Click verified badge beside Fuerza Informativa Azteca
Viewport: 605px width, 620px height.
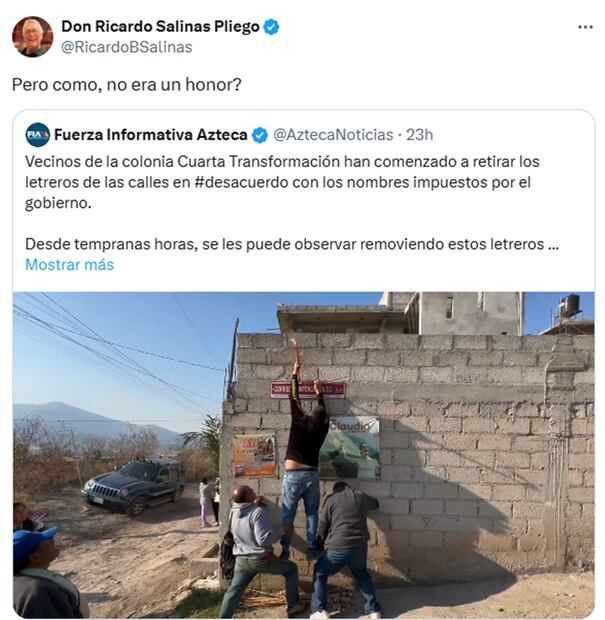[260, 135]
